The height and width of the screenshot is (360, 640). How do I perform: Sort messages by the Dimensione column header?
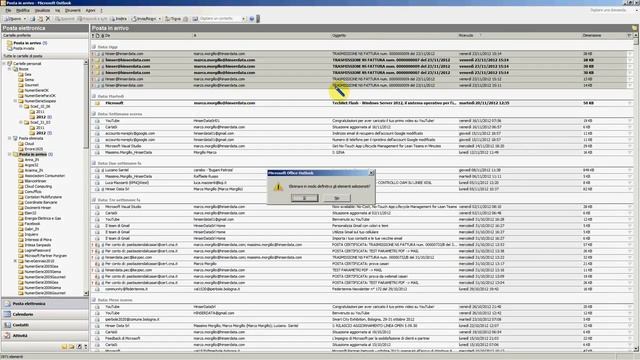pos(603,36)
